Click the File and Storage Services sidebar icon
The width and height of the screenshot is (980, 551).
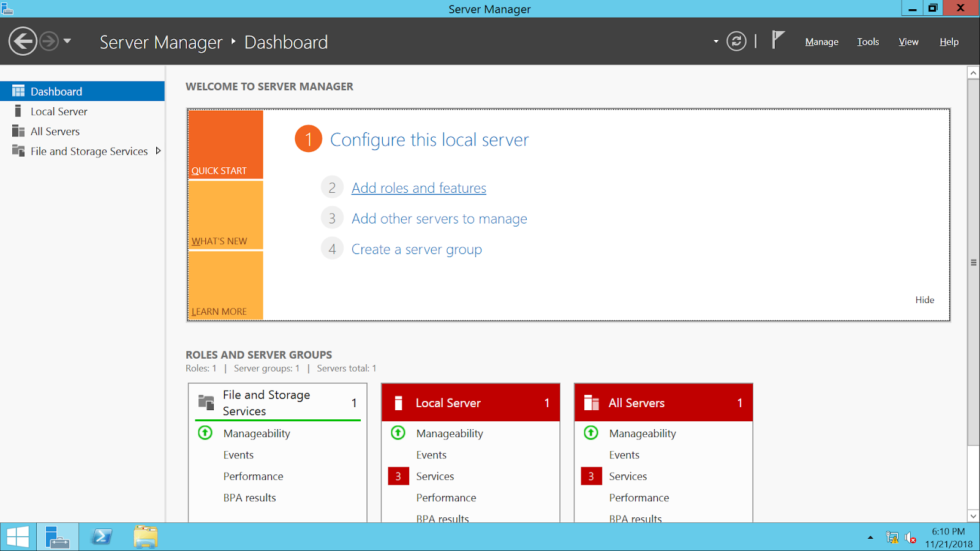click(x=18, y=151)
